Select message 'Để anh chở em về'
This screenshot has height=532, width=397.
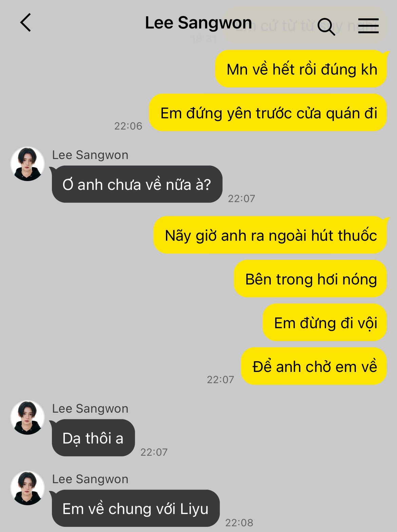tap(314, 367)
